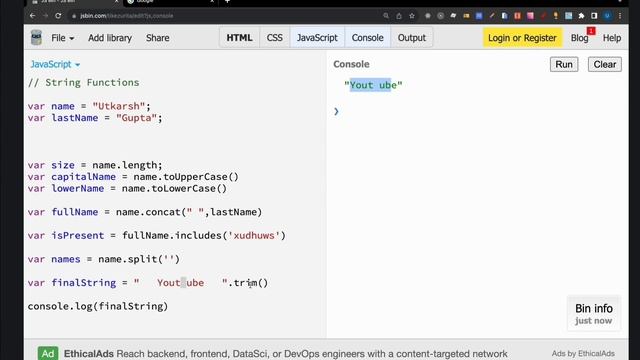The width and height of the screenshot is (640, 360).
Task: Click the blue profile avatar icon
Action: pyautogui.click(x=607, y=16)
